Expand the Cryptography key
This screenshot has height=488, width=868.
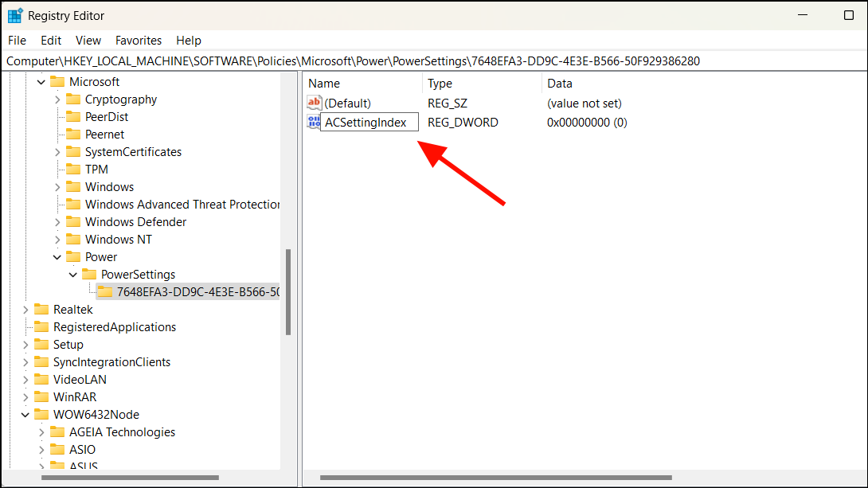[x=57, y=100]
